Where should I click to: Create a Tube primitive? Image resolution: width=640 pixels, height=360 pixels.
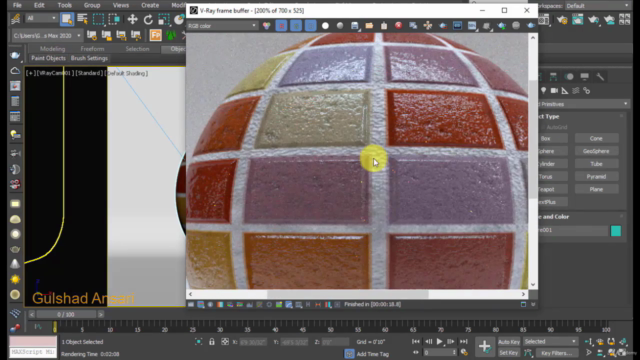[596, 164]
